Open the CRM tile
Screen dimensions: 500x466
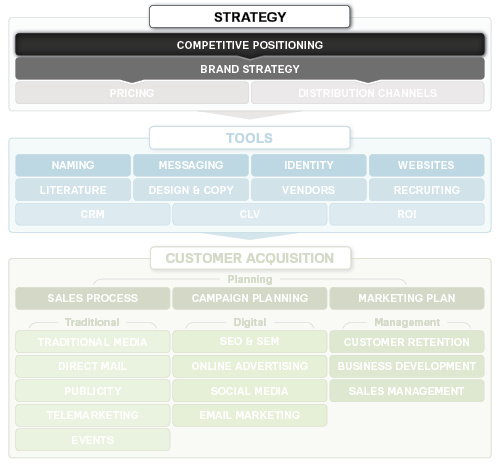click(x=93, y=214)
